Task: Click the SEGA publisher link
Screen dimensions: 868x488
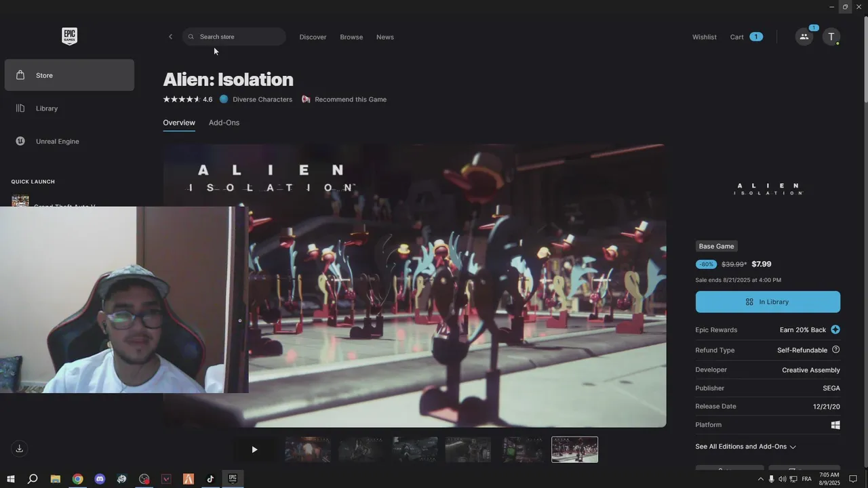Action: point(831,388)
